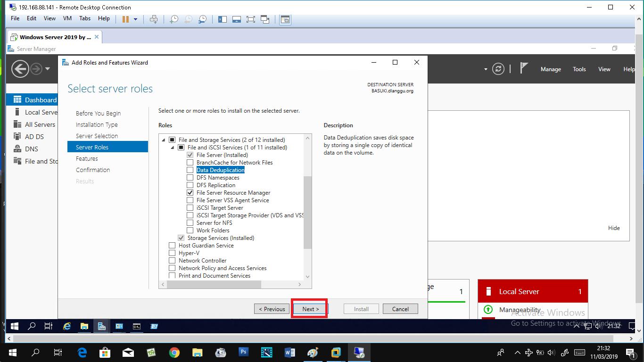This screenshot has width=644, height=362.
Task: Show hidden icons in the host system tray
Action: (x=518, y=352)
